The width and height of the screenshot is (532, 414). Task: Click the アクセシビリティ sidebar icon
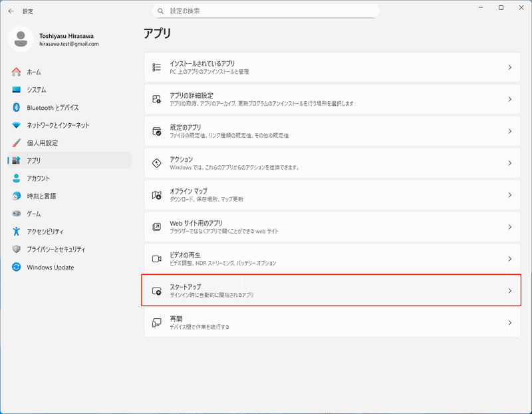17,232
